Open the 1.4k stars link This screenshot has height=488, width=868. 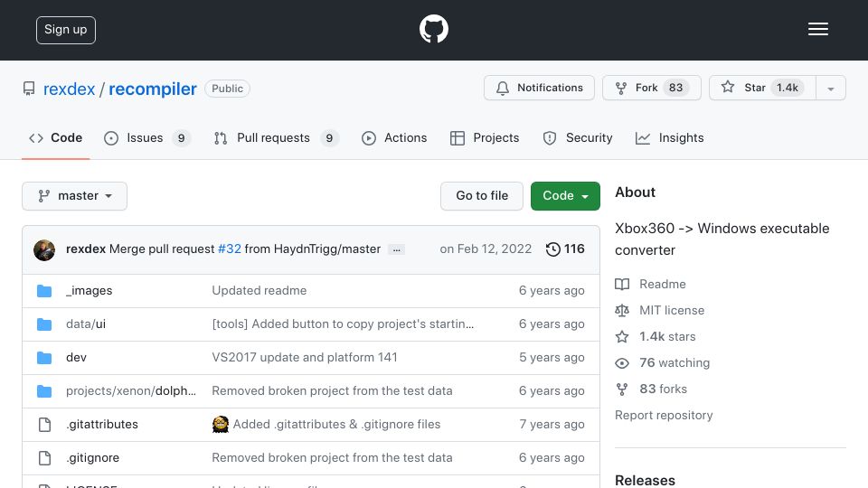click(x=667, y=336)
